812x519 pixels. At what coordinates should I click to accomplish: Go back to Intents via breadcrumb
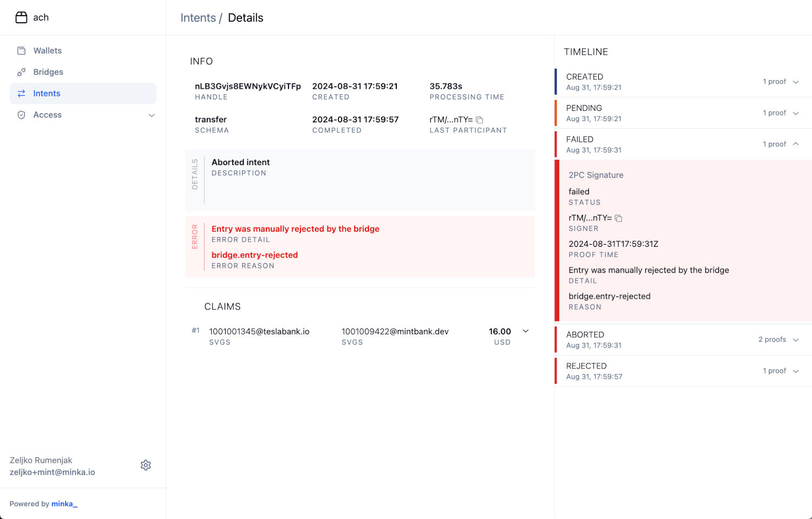pyautogui.click(x=198, y=18)
